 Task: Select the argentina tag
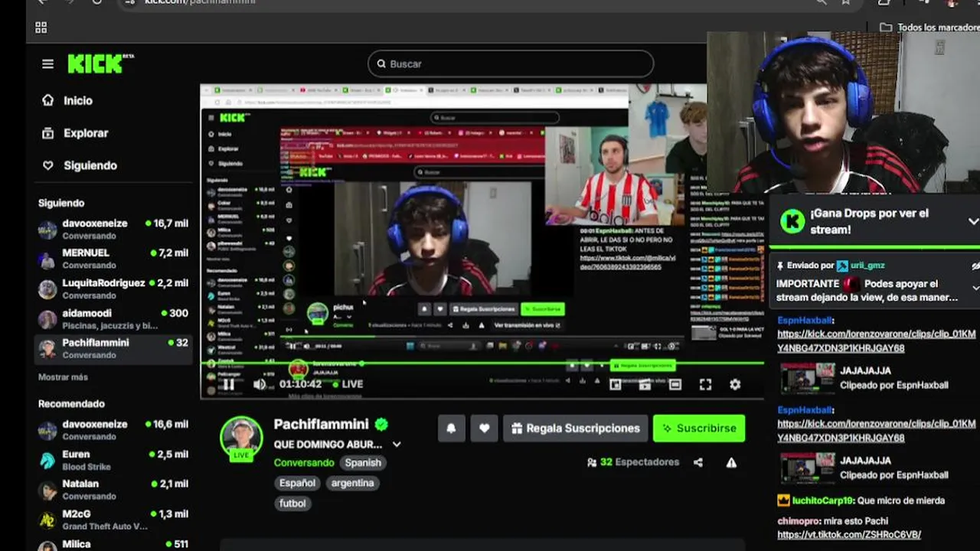point(353,483)
